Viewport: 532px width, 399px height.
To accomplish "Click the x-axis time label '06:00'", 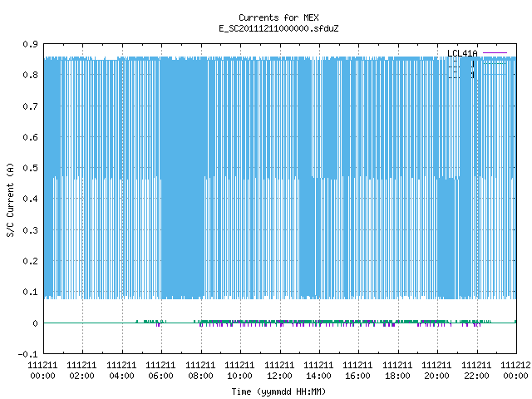I will point(160,376).
